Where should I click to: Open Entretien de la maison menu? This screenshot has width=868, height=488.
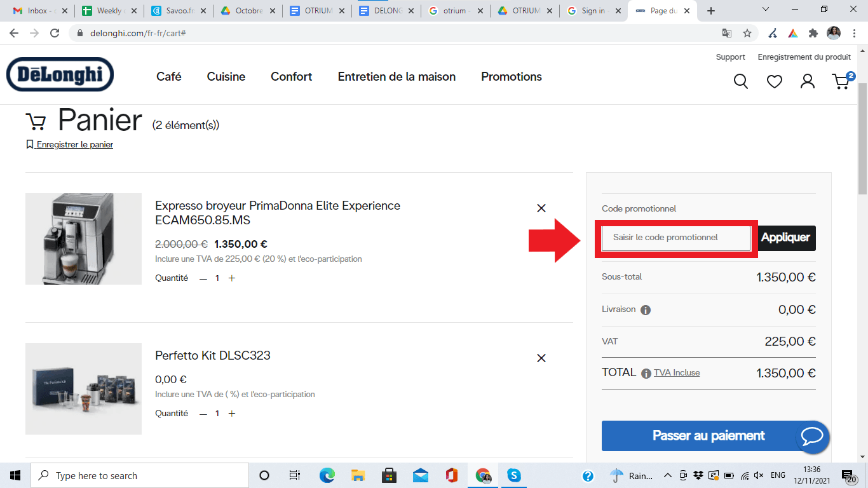[x=397, y=77]
